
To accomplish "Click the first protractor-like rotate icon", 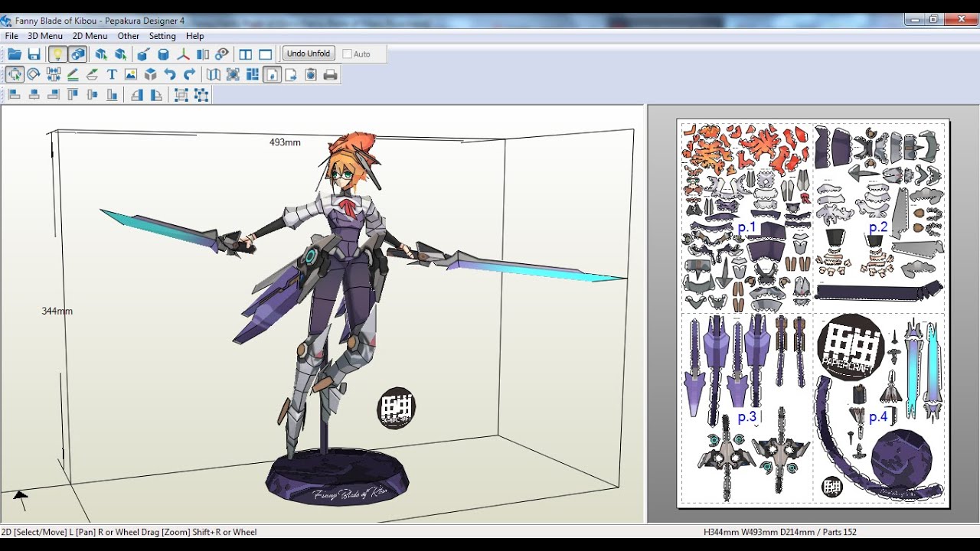I will (x=136, y=95).
